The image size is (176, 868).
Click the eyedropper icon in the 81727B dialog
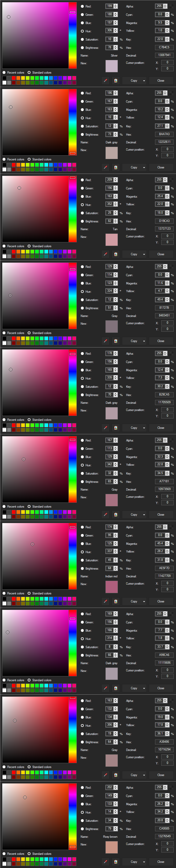click(x=105, y=341)
